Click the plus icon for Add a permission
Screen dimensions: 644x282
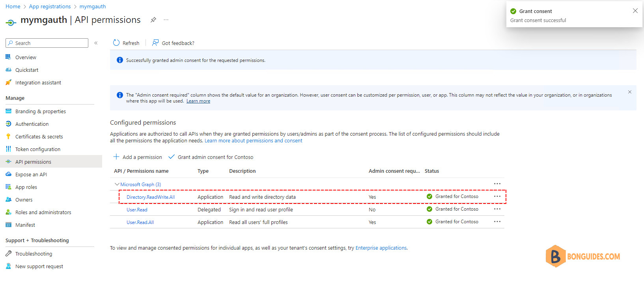pos(116,157)
